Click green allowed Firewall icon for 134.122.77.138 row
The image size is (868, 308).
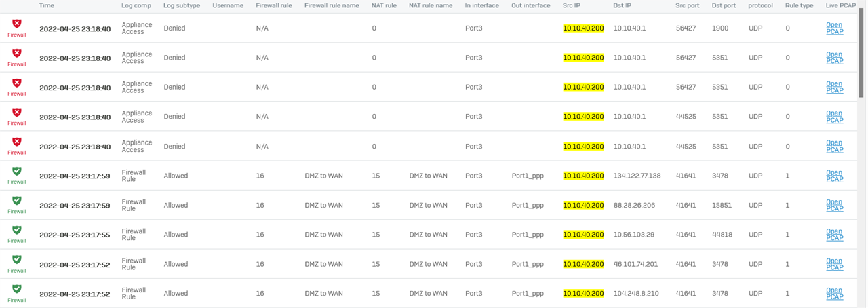[17, 171]
